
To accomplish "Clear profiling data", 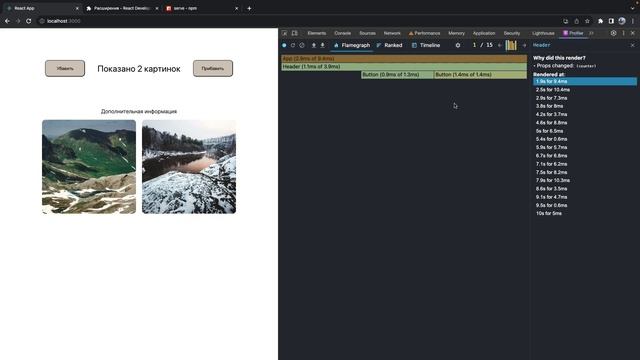I will click(x=302, y=45).
